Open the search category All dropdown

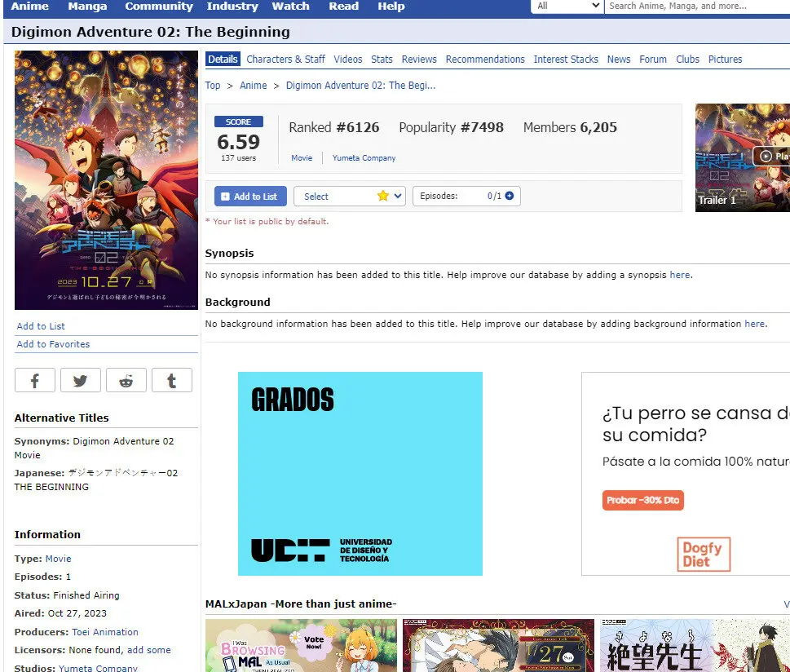[567, 6]
